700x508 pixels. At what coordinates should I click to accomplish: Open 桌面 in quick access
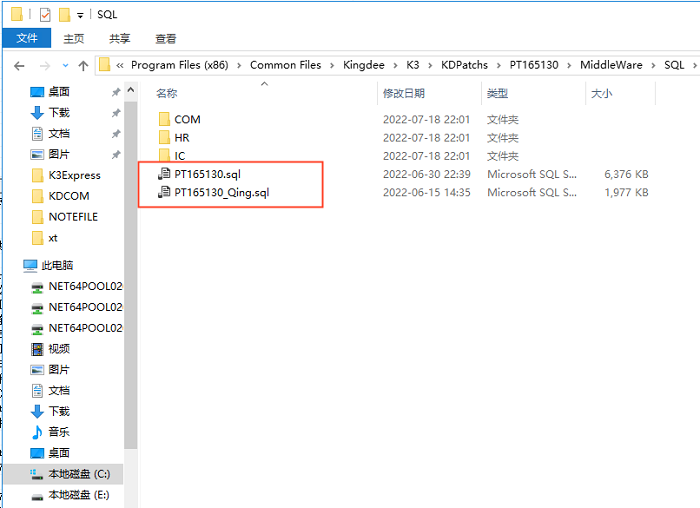[58, 92]
